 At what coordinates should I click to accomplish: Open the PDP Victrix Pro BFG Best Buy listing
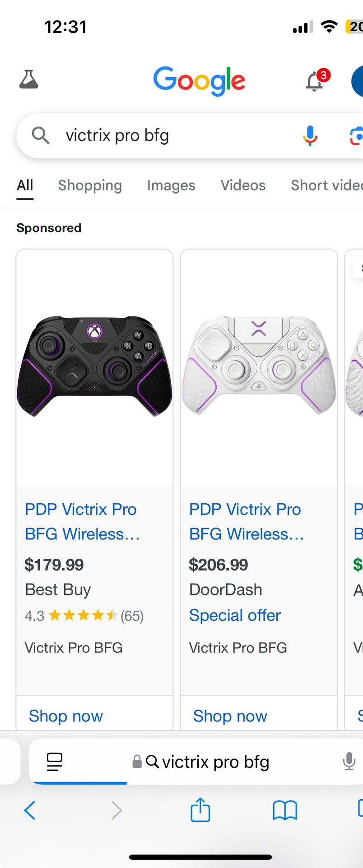80,521
